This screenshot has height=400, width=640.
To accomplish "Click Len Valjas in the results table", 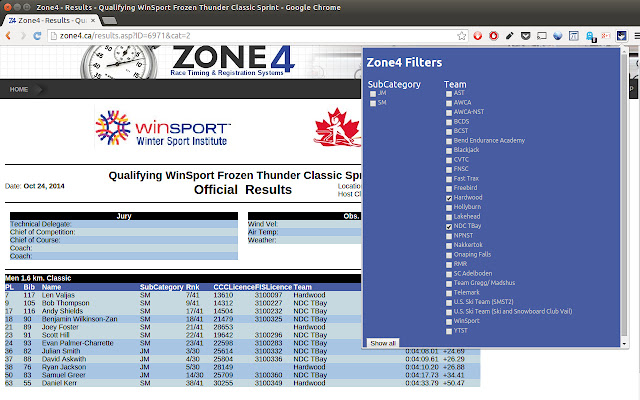I will point(58,295).
